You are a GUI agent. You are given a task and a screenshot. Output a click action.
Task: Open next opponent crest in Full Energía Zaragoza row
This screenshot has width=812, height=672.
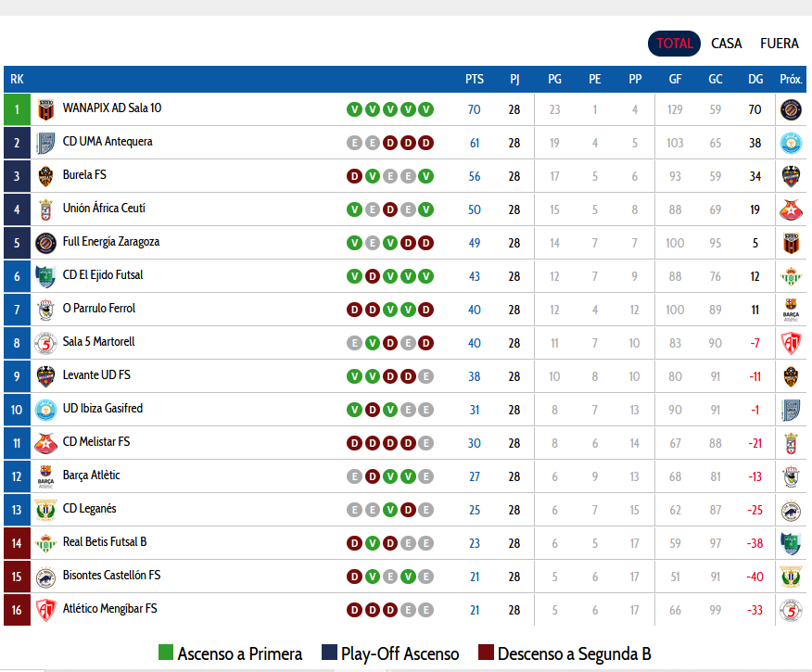tap(791, 243)
